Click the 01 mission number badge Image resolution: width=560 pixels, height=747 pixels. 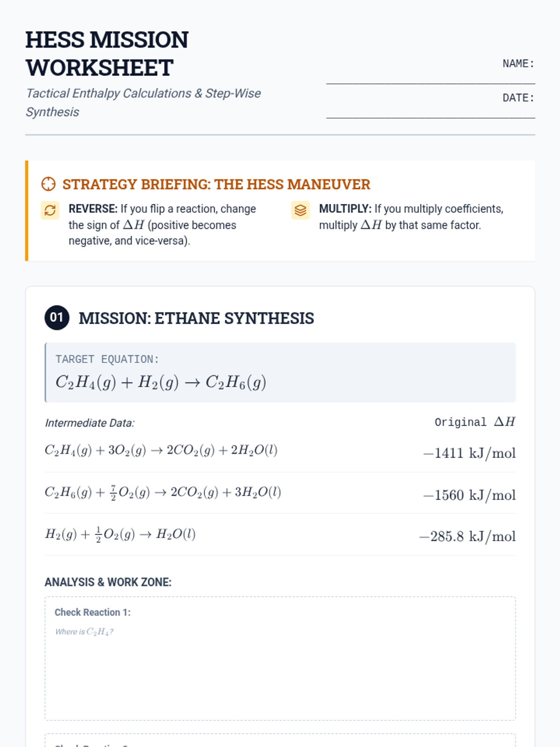coord(57,317)
